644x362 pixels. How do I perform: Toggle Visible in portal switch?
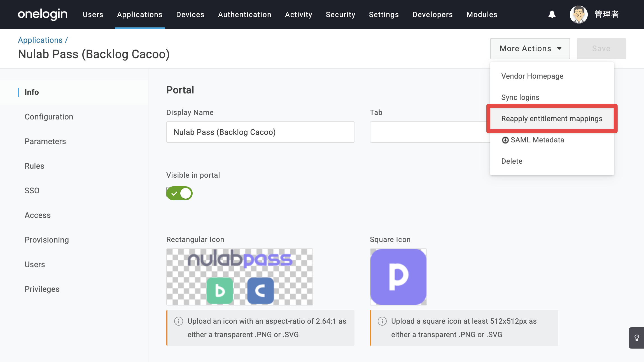coord(179,193)
